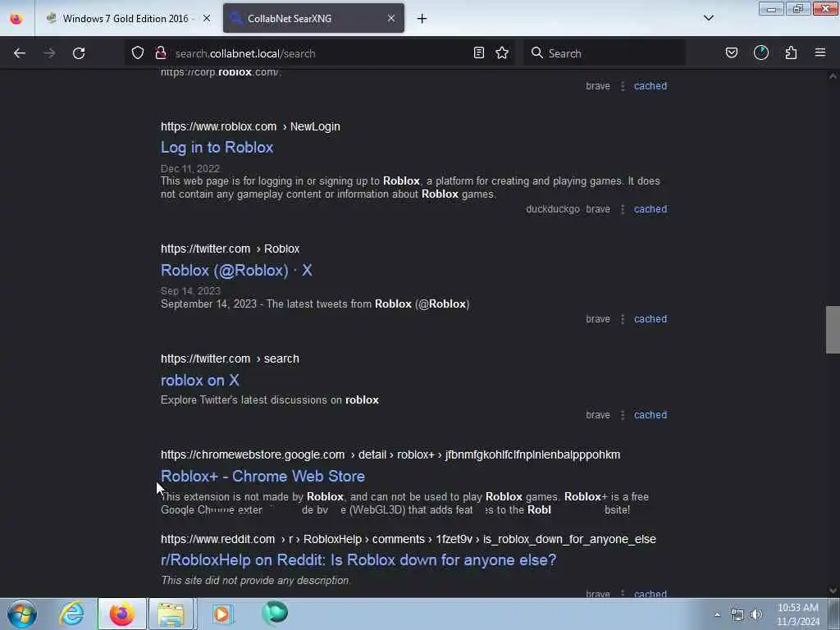Open the extensions puzzle icon
Viewport: 840px width, 630px height.
[792, 53]
